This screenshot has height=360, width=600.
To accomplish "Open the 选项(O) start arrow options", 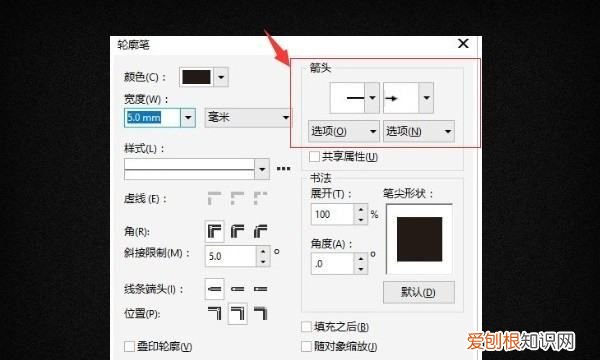I will [x=344, y=132].
